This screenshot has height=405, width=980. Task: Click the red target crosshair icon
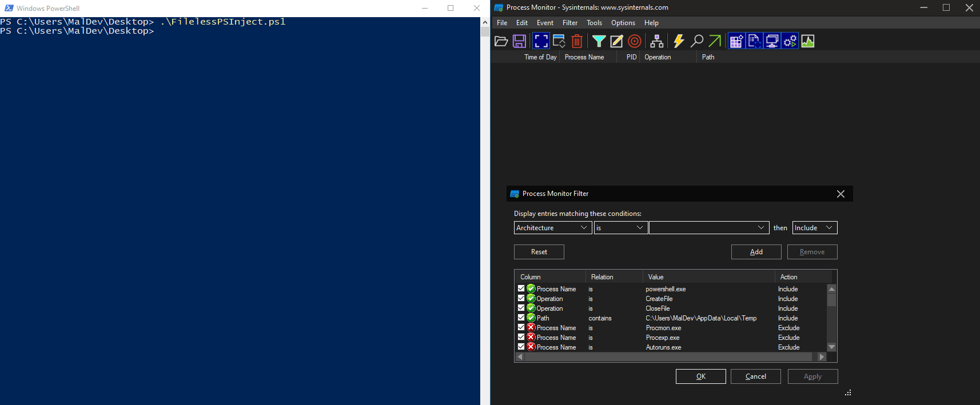pos(634,41)
